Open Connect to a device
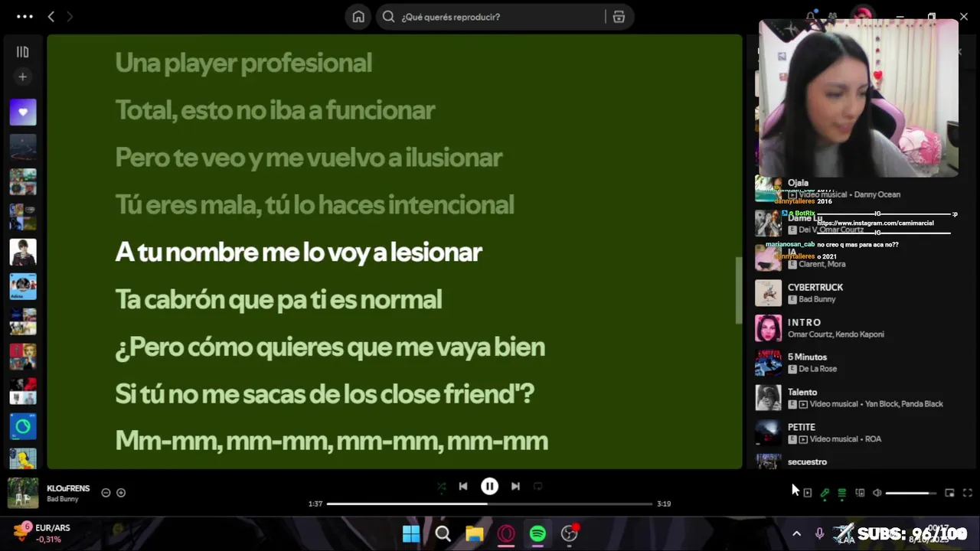The height and width of the screenshot is (551, 980). [x=860, y=493]
